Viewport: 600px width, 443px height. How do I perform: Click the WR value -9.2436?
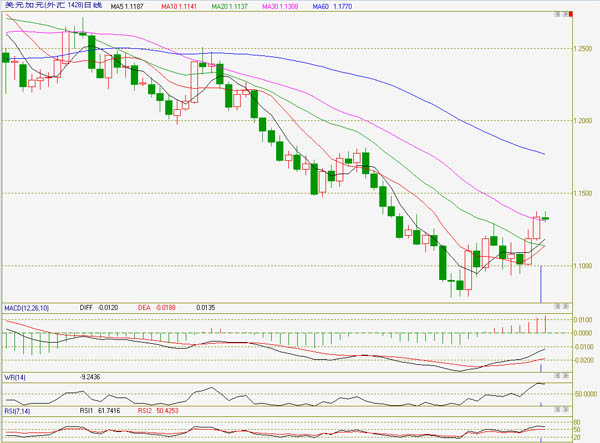click(x=90, y=377)
